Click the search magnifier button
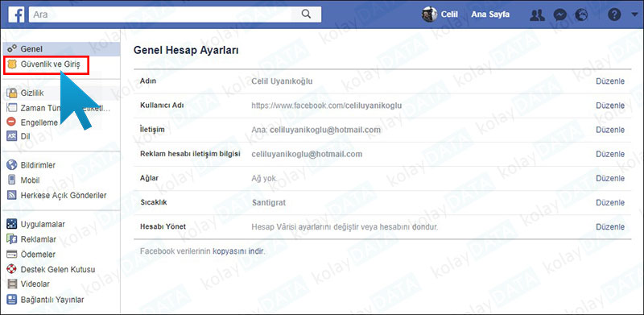 tap(306, 15)
